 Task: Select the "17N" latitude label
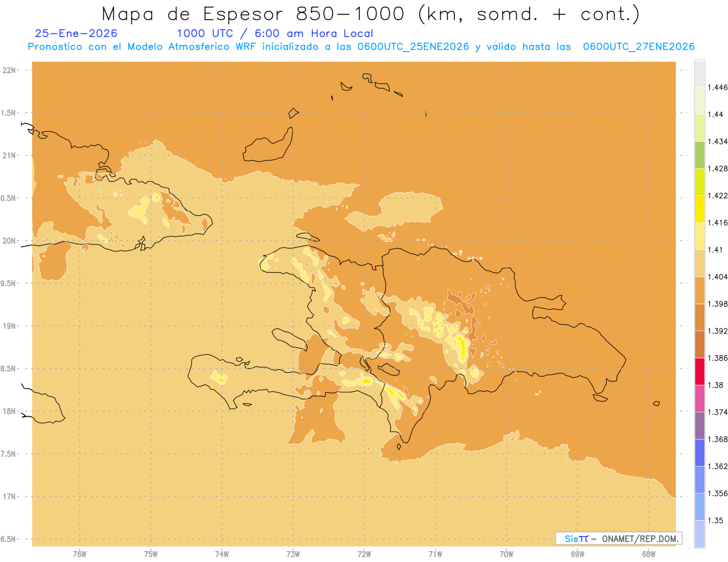tap(9, 497)
